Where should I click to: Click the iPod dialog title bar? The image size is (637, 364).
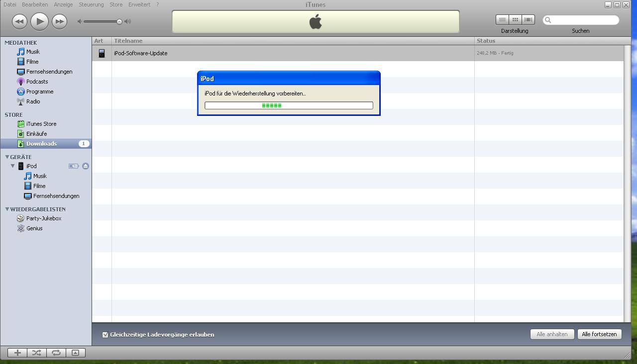289,79
